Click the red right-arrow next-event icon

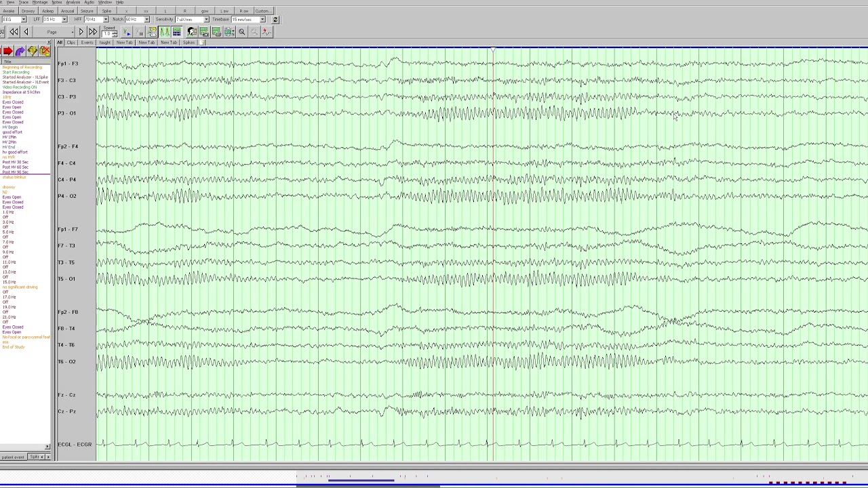(x=7, y=51)
